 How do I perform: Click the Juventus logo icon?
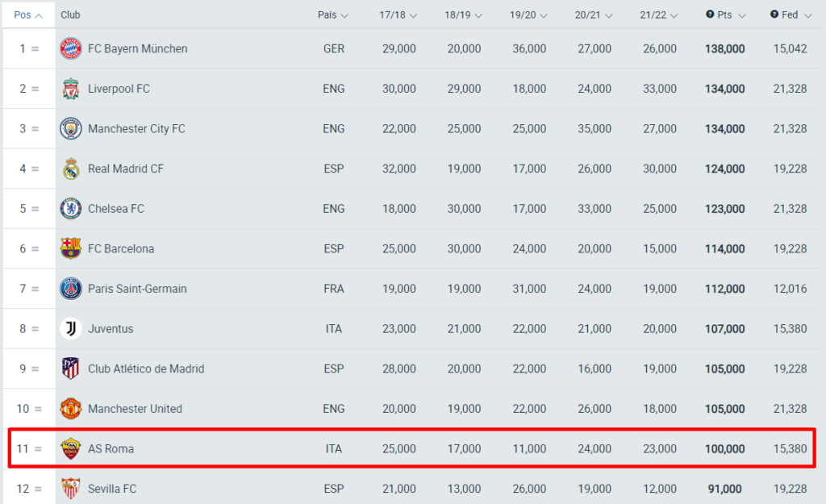click(x=71, y=329)
